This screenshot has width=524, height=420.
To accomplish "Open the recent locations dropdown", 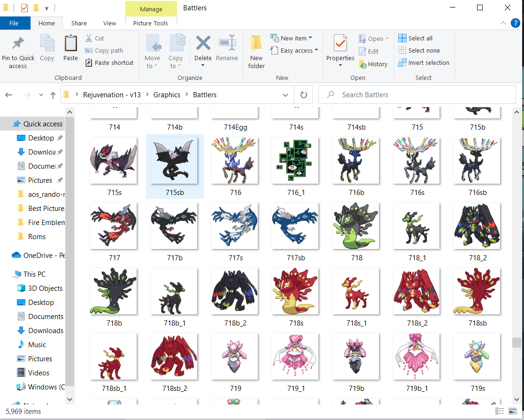I will pyautogui.click(x=41, y=95).
